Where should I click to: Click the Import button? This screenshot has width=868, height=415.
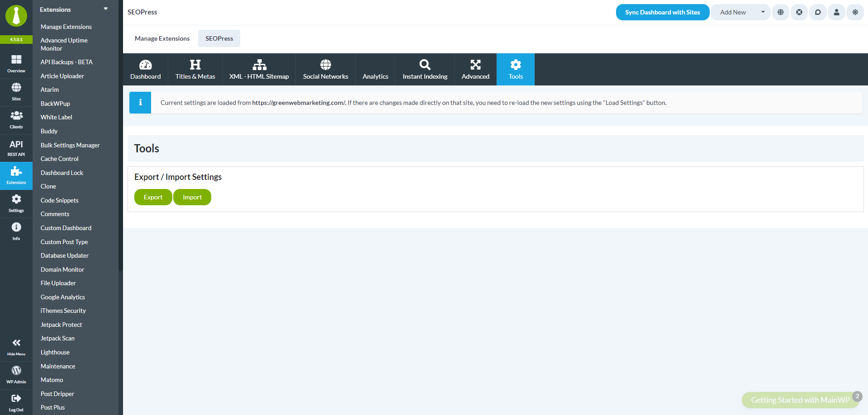(192, 197)
